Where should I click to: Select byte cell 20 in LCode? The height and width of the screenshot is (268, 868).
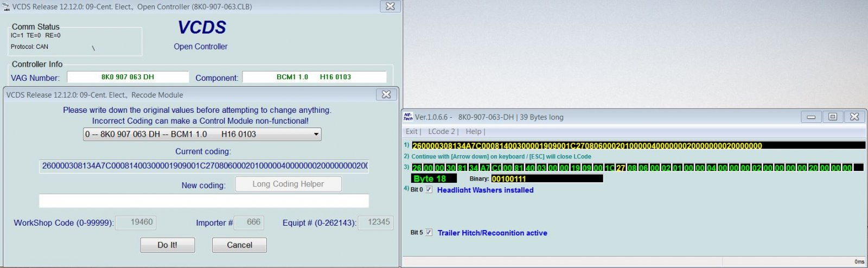pyautogui.click(x=813, y=168)
